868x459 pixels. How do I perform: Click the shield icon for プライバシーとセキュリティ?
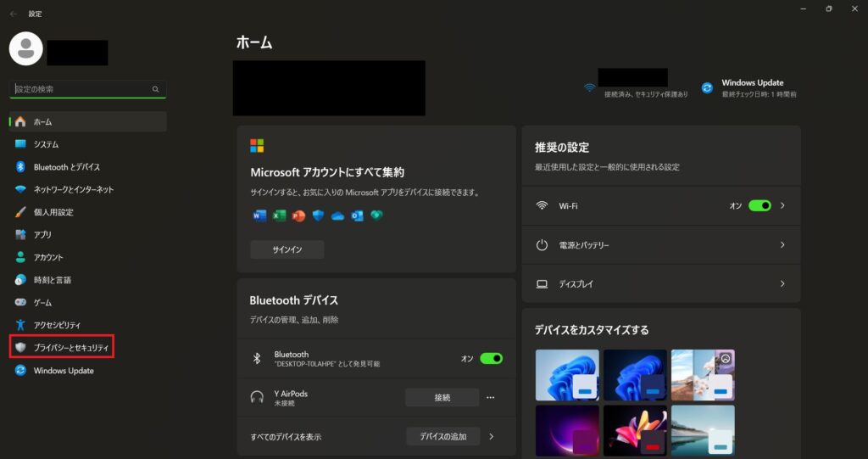[20, 348]
